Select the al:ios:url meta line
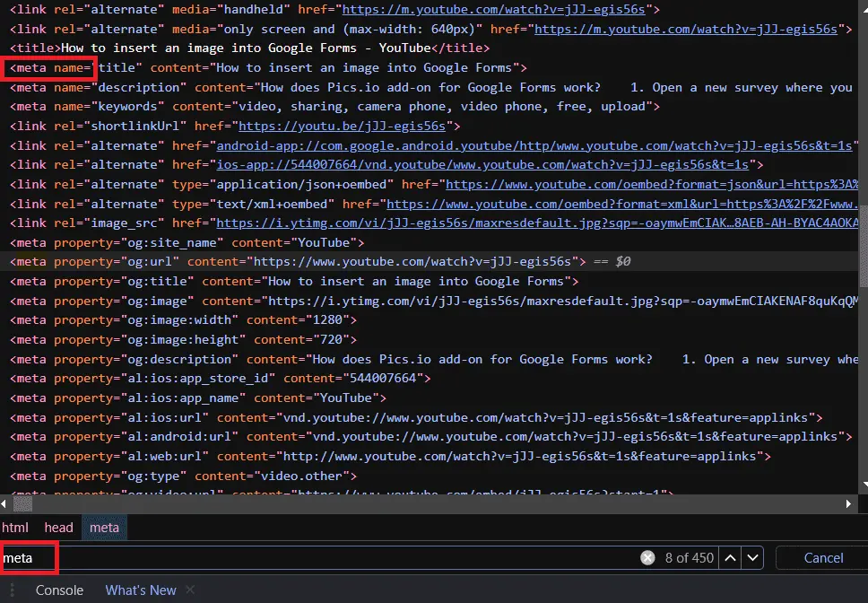The image size is (868, 603). click(416, 417)
